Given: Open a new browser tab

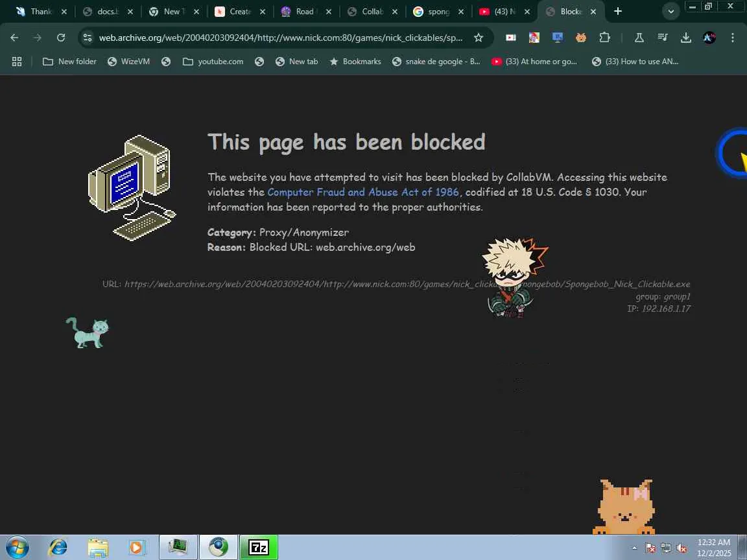Looking at the screenshot, I should point(618,11).
